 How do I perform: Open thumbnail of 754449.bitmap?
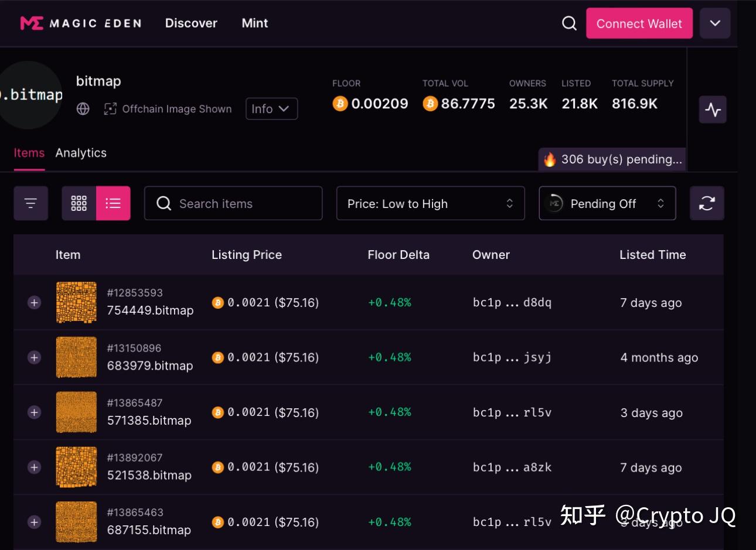[76, 302]
